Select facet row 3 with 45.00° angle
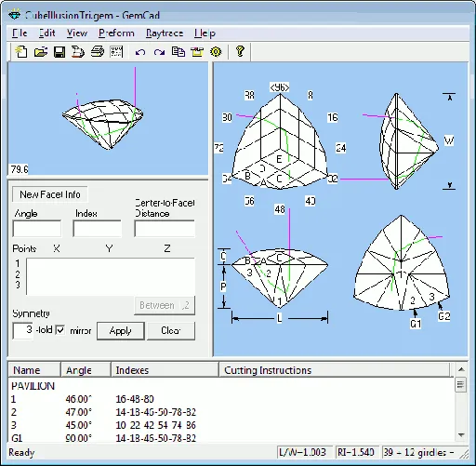This screenshot has height=466, width=476. tap(231, 425)
